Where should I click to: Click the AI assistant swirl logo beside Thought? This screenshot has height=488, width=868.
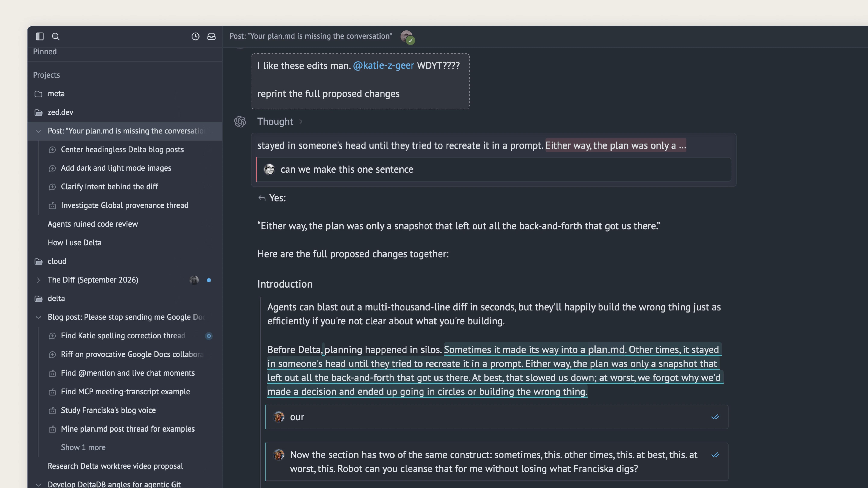(240, 122)
